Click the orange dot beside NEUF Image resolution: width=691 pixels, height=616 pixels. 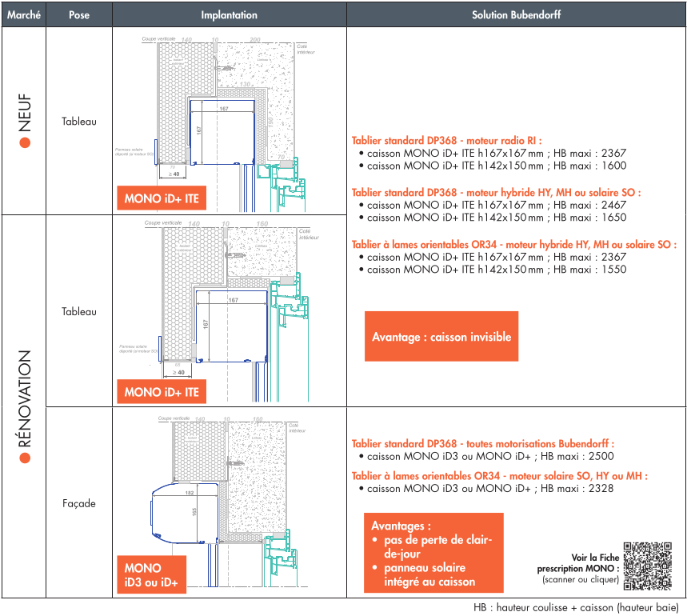coord(25,142)
